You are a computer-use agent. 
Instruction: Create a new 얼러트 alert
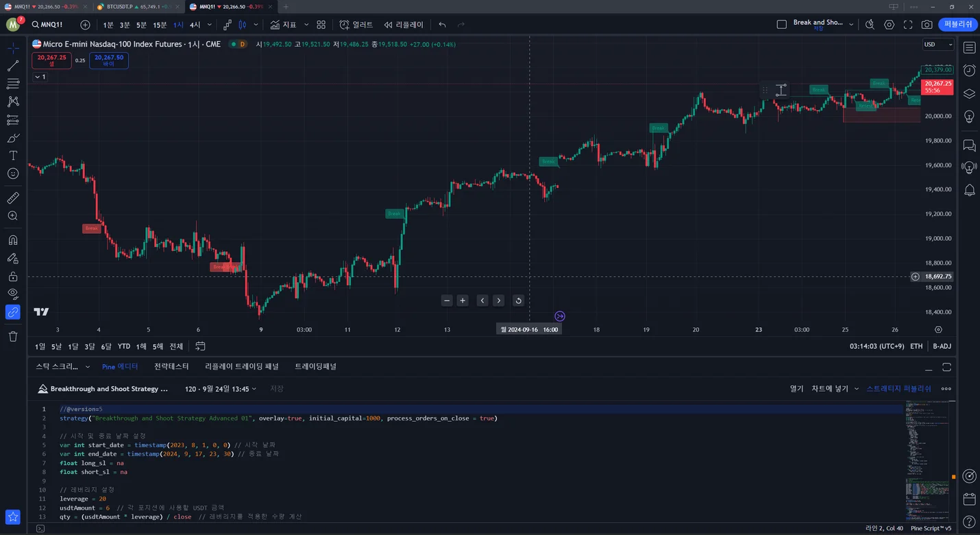coord(356,25)
